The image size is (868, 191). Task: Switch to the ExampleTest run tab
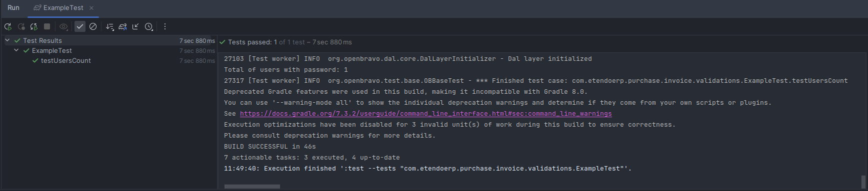click(63, 8)
